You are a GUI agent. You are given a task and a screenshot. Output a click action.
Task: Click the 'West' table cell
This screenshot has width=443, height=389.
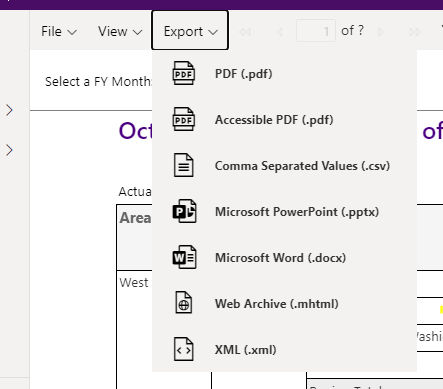134,283
